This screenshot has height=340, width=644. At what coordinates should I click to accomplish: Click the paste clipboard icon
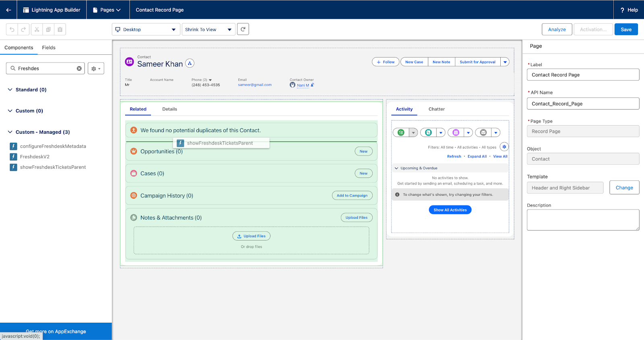(60, 29)
